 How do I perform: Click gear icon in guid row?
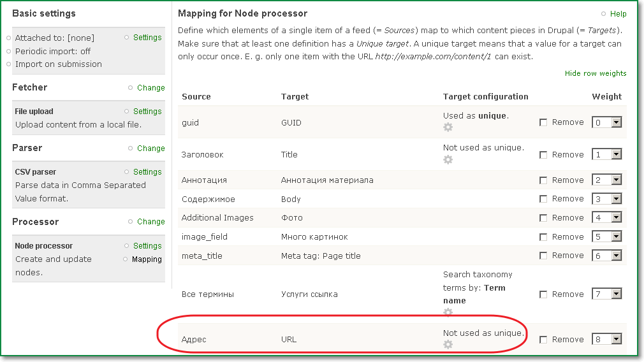[x=448, y=127]
